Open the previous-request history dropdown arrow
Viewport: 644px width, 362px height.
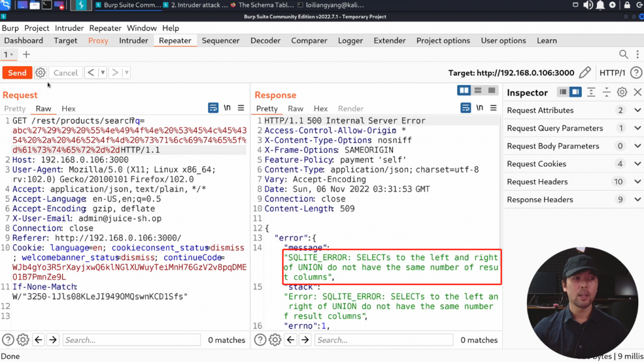pyautogui.click(x=103, y=73)
